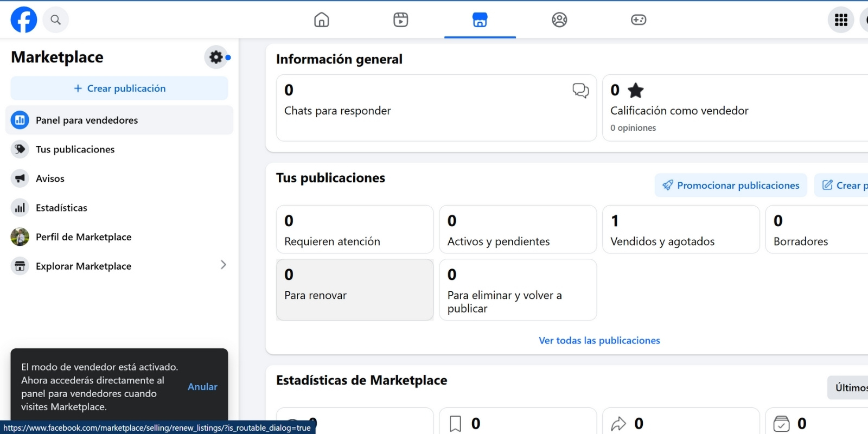Screen dimensions: 868x434
Task: Click Ver todas las publicaciones link
Action: (599, 341)
